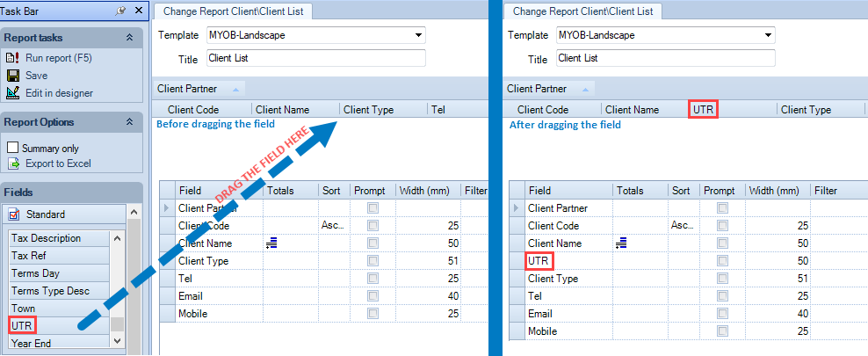Enable the Summary only checkbox
Viewport: 868px width, 356px height.
[13, 149]
